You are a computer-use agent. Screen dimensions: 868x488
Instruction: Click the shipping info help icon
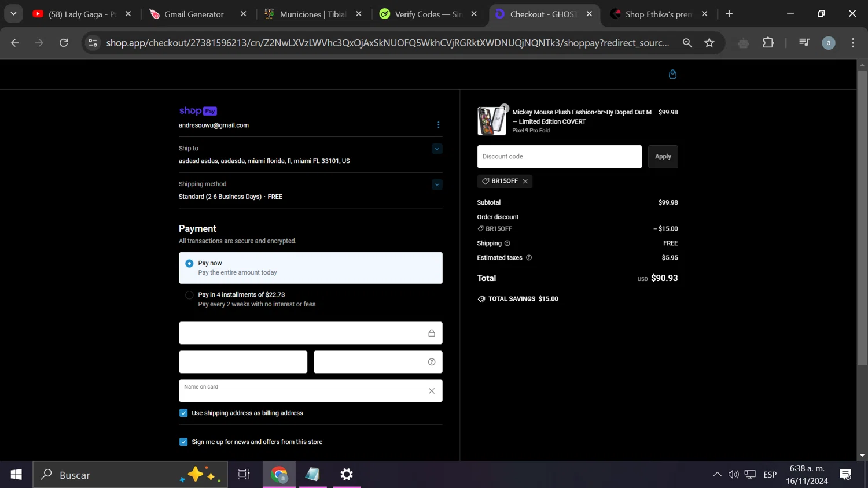tap(507, 243)
